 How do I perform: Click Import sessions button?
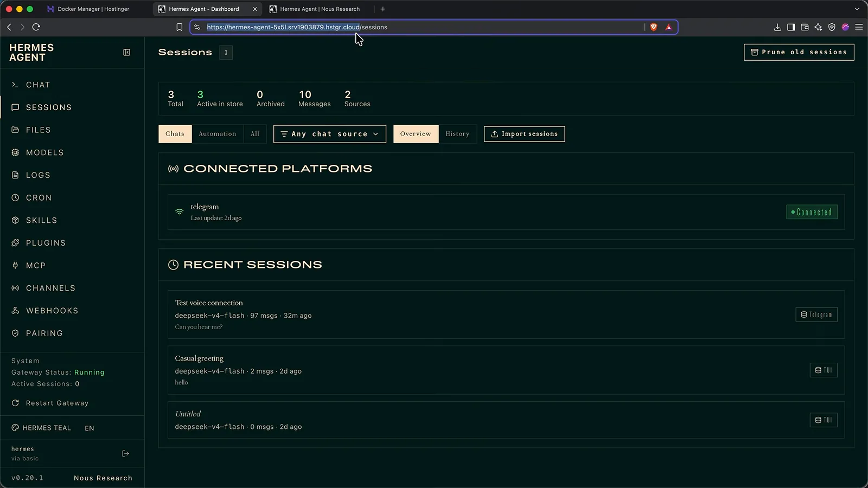click(524, 134)
